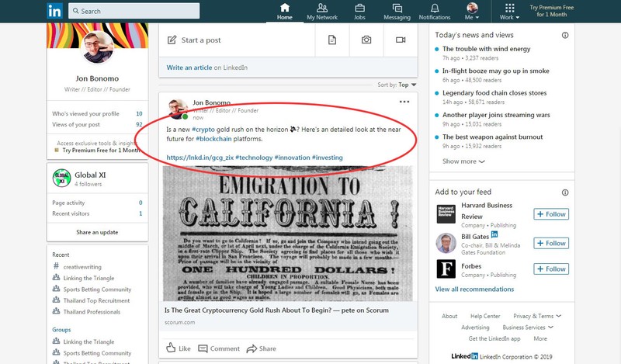
Task: Share the post
Action: [x=261, y=348]
